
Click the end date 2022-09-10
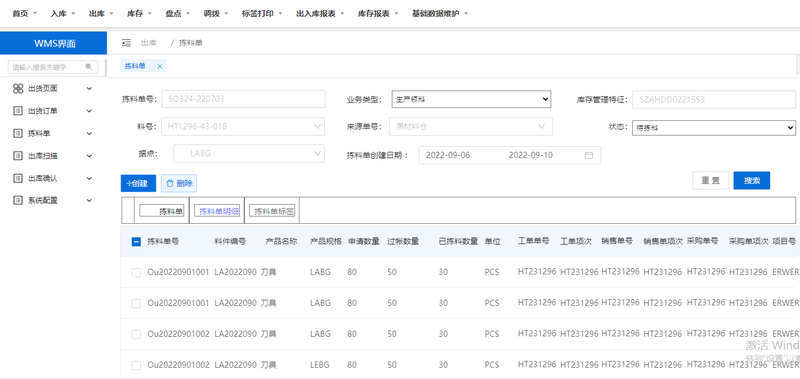pyautogui.click(x=531, y=155)
